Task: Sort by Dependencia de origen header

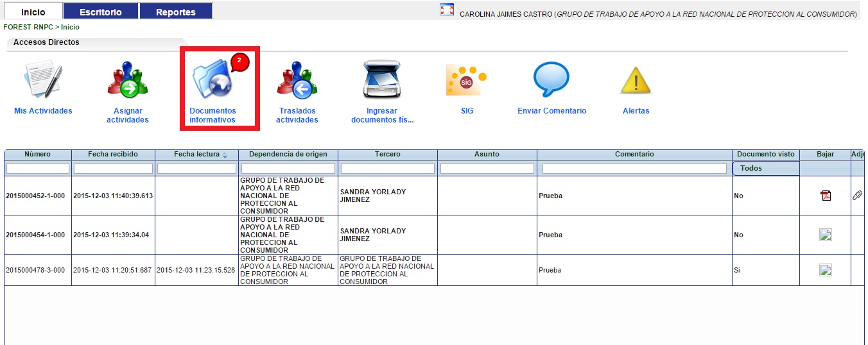Action: click(288, 155)
